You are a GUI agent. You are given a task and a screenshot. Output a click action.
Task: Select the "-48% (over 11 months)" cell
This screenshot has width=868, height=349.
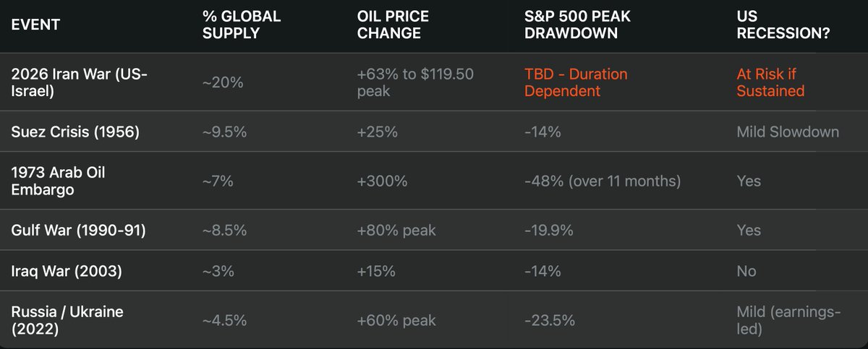click(x=603, y=181)
